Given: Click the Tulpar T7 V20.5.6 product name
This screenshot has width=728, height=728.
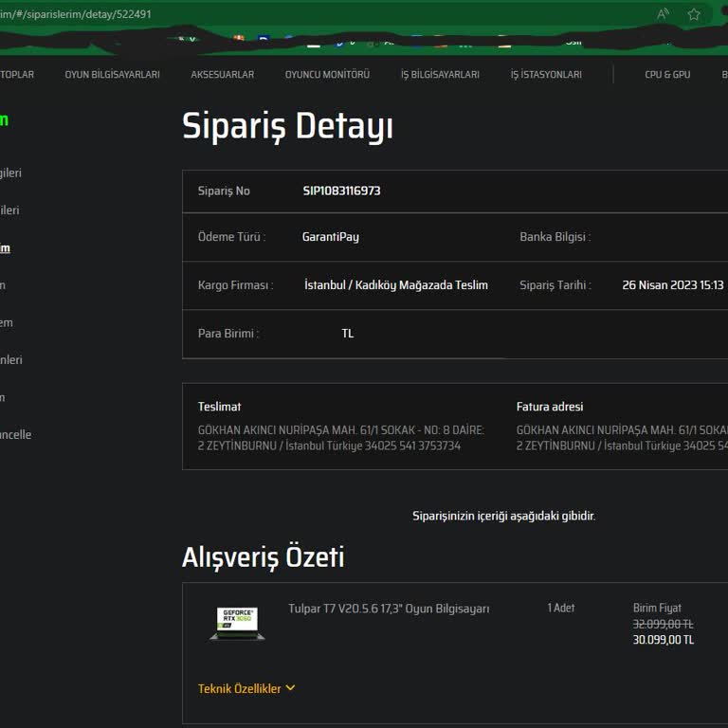Looking at the screenshot, I should tap(389, 609).
